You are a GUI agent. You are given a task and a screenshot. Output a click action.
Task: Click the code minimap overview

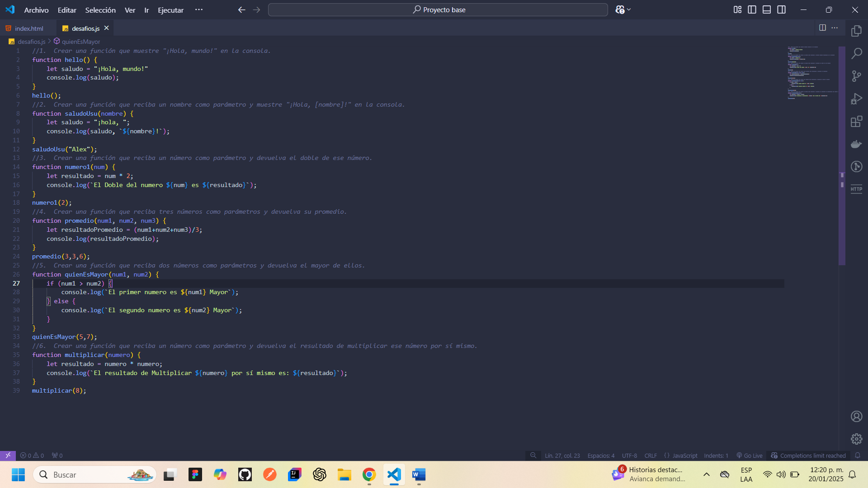pyautogui.click(x=812, y=72)
